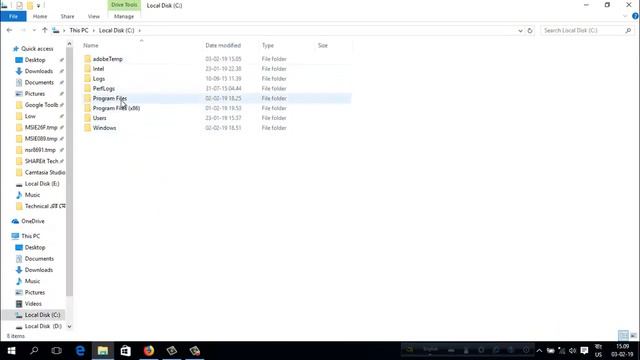The height and width of the screenshot is (360, 640).
Task: Expand the ribbon with the chevron
Action: pos(625,16)
